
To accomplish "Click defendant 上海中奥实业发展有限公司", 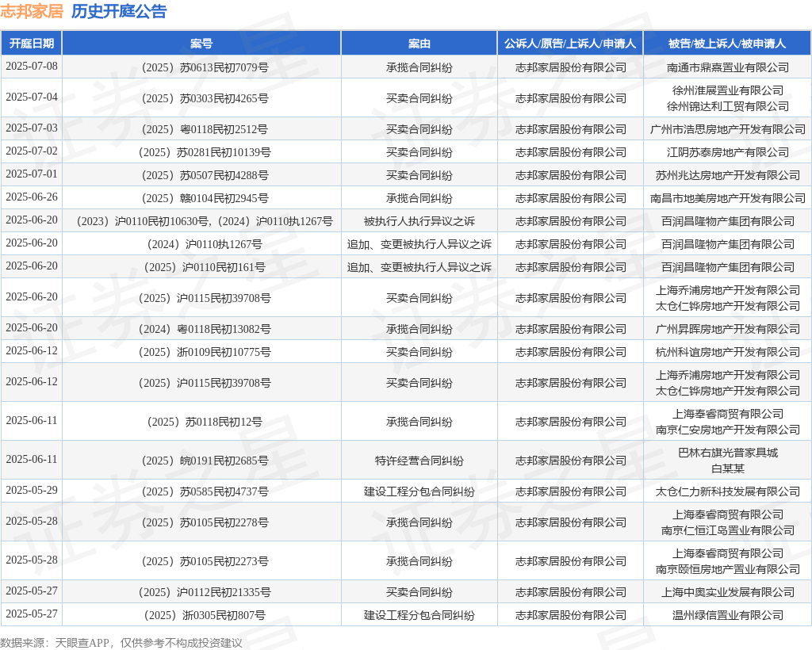I will 728,592.
